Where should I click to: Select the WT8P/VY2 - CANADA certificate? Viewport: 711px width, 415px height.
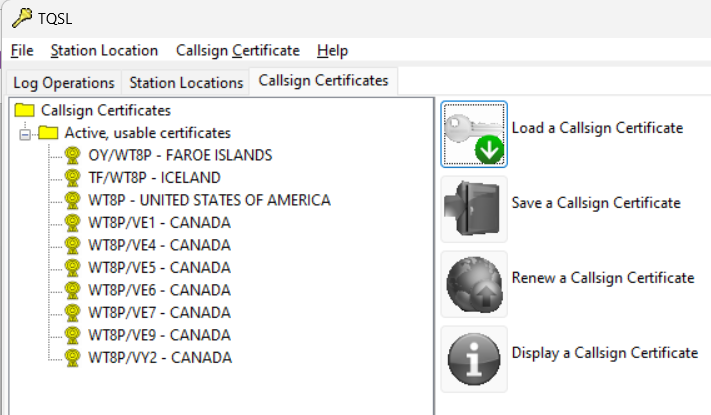pos(160,357)
